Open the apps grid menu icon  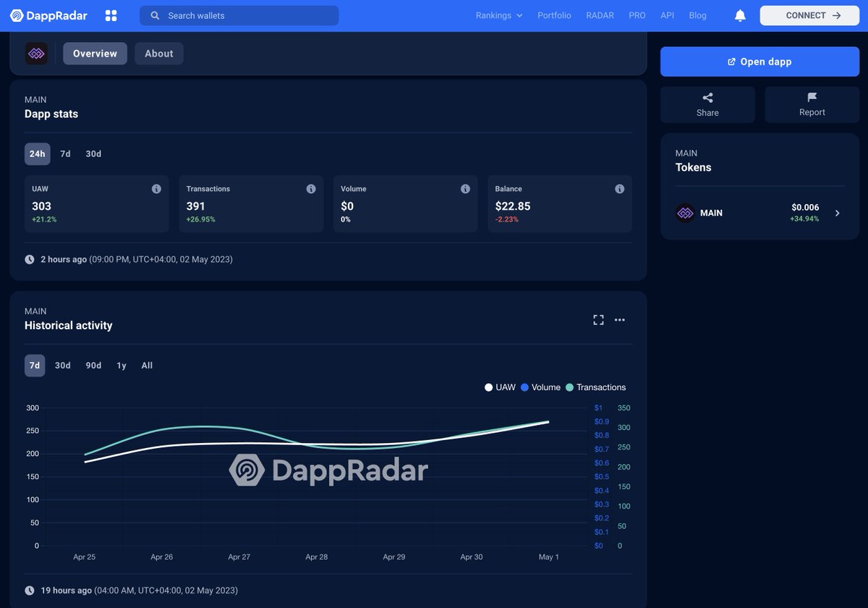tap(111, 15)
